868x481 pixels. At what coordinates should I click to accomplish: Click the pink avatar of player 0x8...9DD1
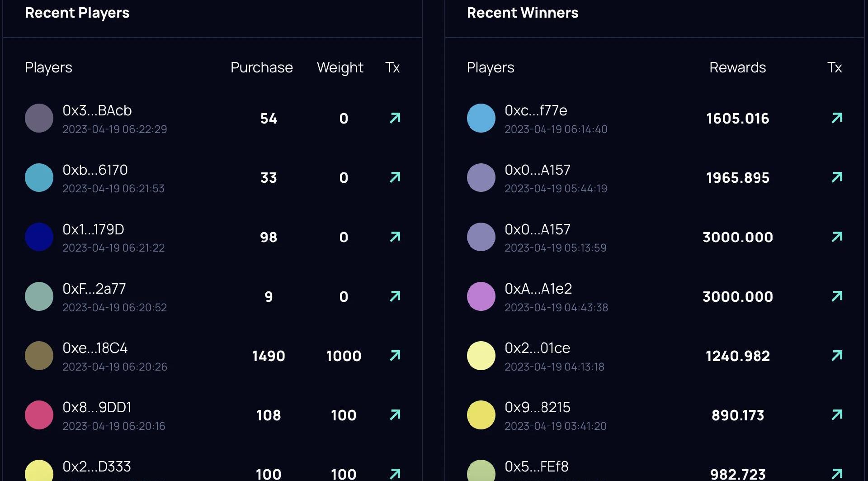[x=39, y=415]
